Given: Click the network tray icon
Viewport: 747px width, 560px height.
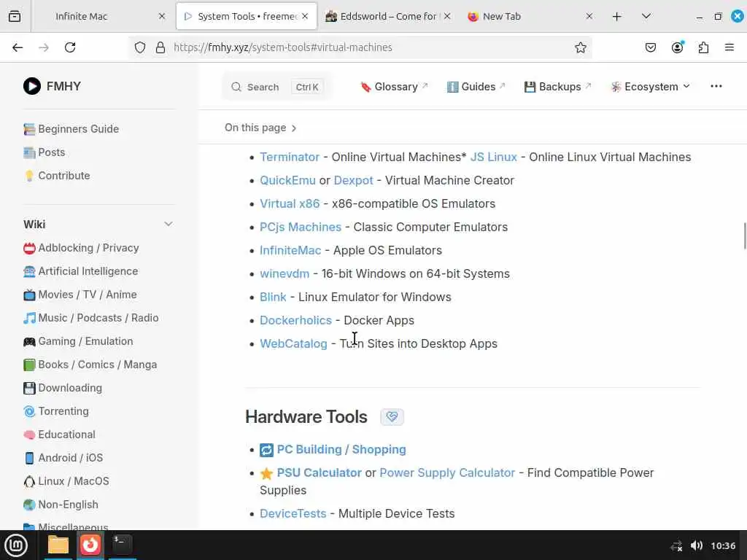Looking at the screenshot, I should [676, 545].
